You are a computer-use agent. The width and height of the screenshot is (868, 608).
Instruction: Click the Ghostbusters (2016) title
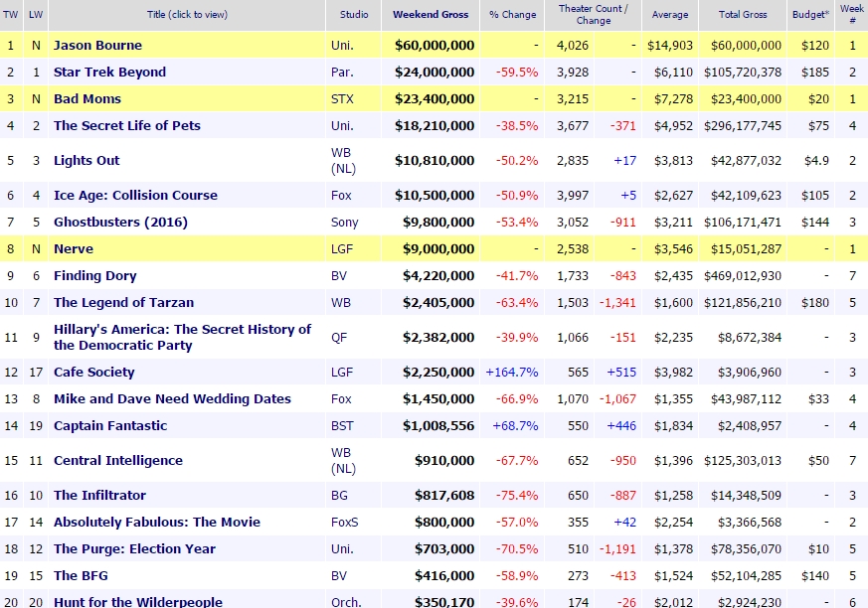[x=120, y=222]
